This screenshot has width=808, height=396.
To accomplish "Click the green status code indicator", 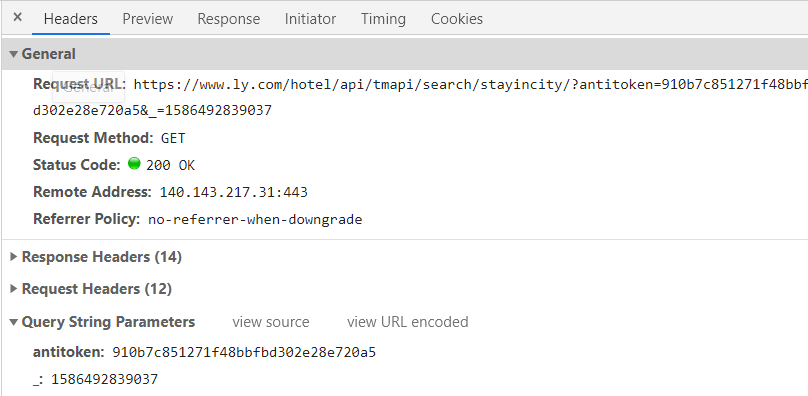I will [134, 164].
